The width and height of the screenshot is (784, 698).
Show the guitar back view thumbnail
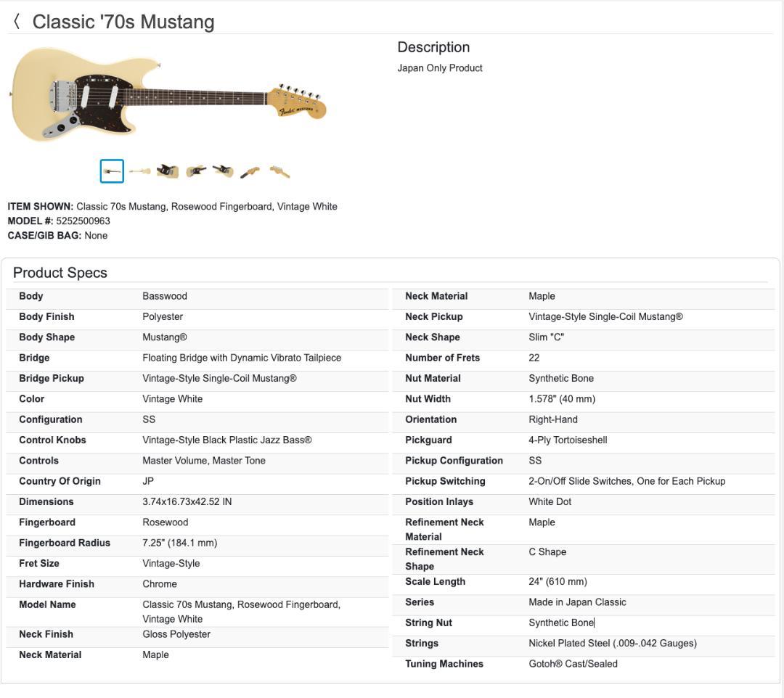pos(139,171)
